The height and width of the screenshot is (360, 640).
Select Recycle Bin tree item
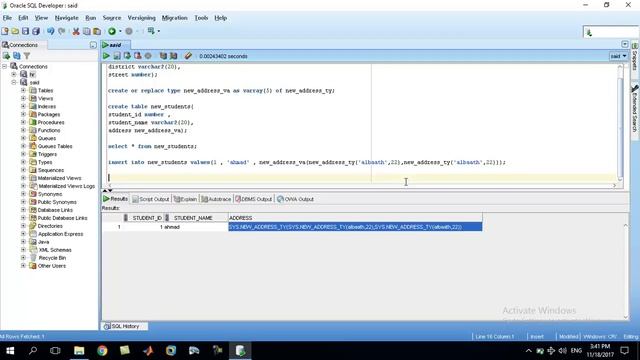(52, 258)
